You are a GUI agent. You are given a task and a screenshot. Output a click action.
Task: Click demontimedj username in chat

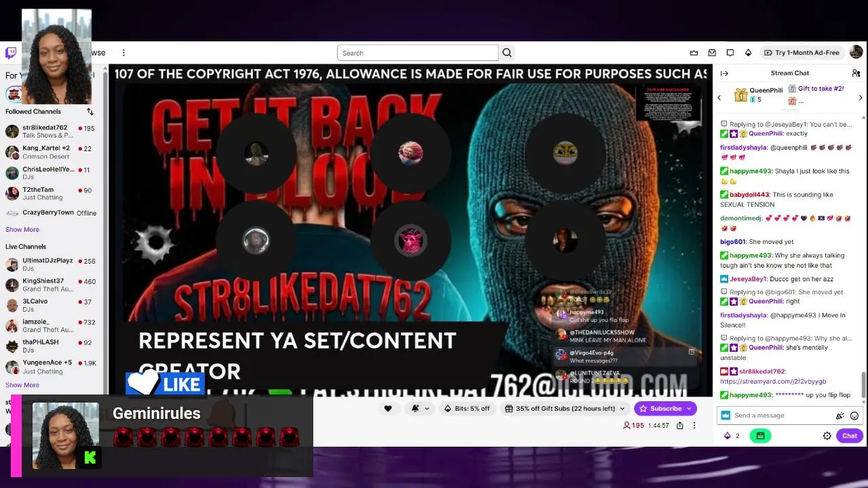741,218
